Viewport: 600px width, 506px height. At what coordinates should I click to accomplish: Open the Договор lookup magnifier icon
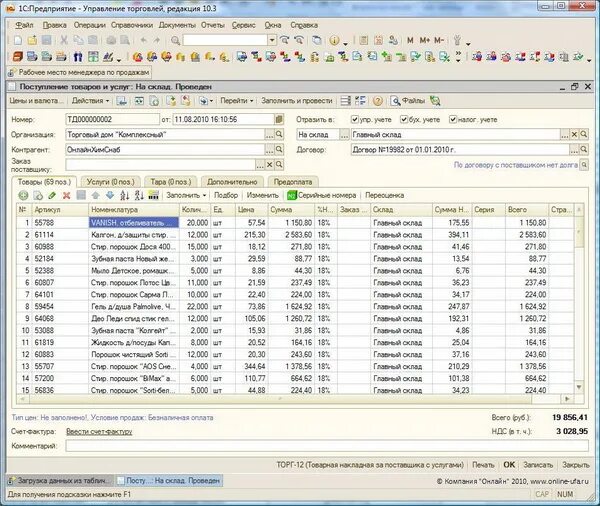click(x=584, y=149)
